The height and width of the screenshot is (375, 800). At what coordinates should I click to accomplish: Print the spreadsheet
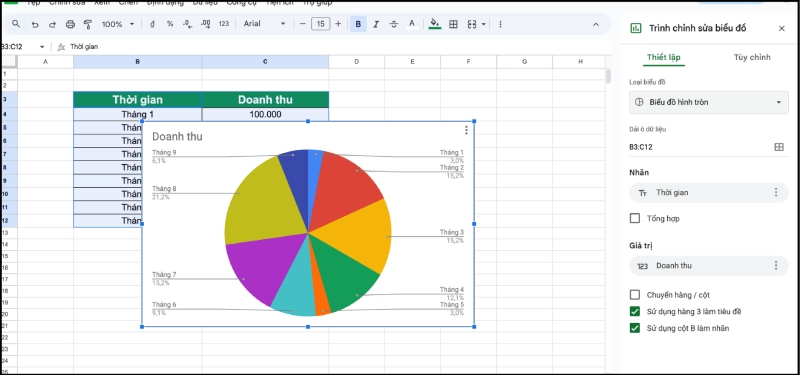point(70,24)
